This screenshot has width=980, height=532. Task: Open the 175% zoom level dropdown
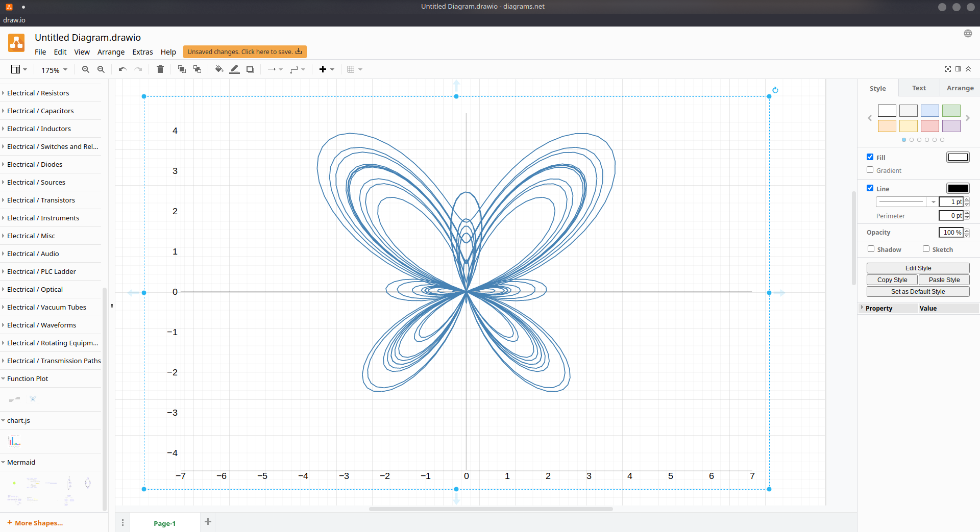click(x=54, y=70)
